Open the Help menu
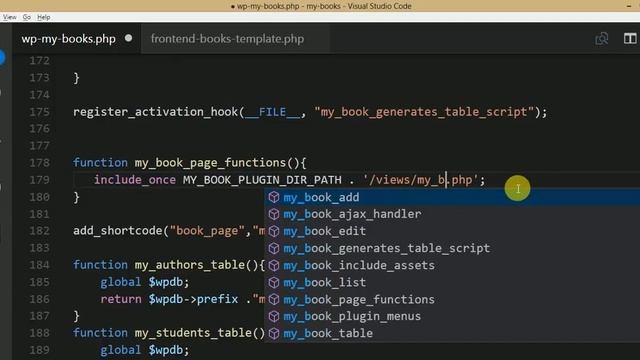640x360 pixels. tap(44, 17)
